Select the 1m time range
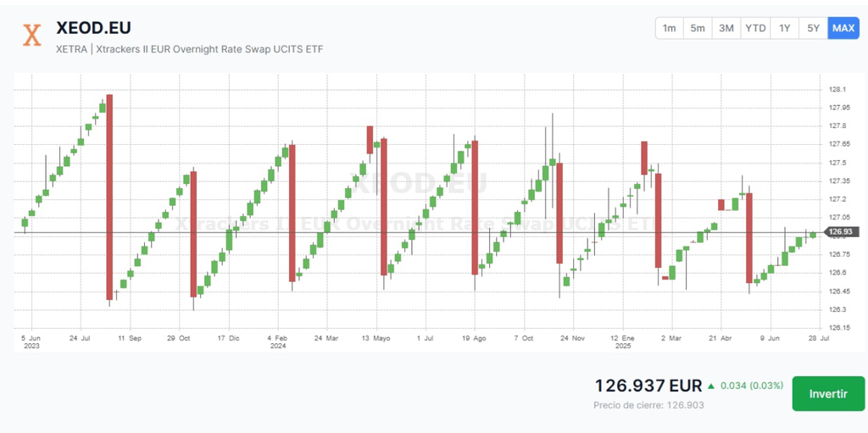The width and height of the screenshot is (868, 433). 669,28
